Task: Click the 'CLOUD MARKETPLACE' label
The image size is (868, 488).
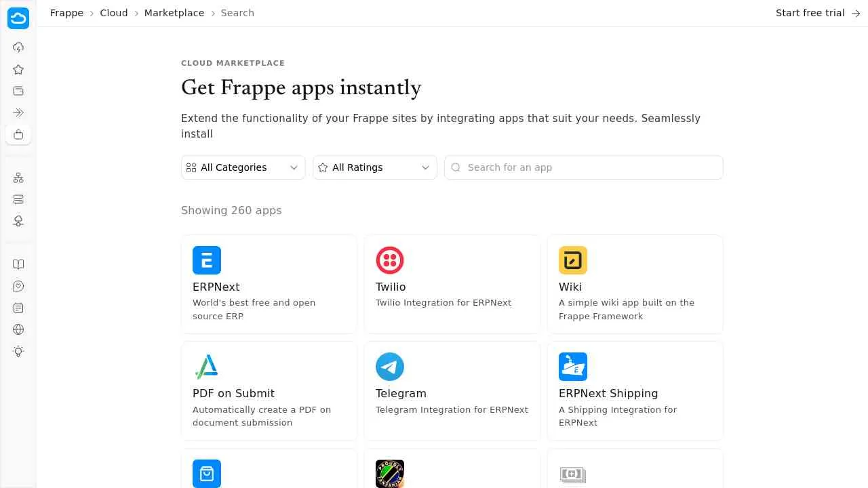Action: tap(233, 63)
